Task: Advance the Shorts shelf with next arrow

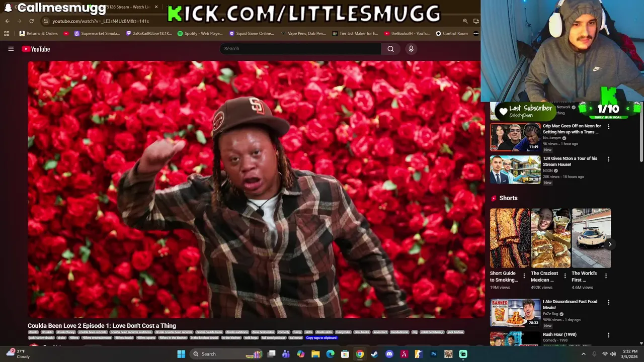Action: (610, 244)
